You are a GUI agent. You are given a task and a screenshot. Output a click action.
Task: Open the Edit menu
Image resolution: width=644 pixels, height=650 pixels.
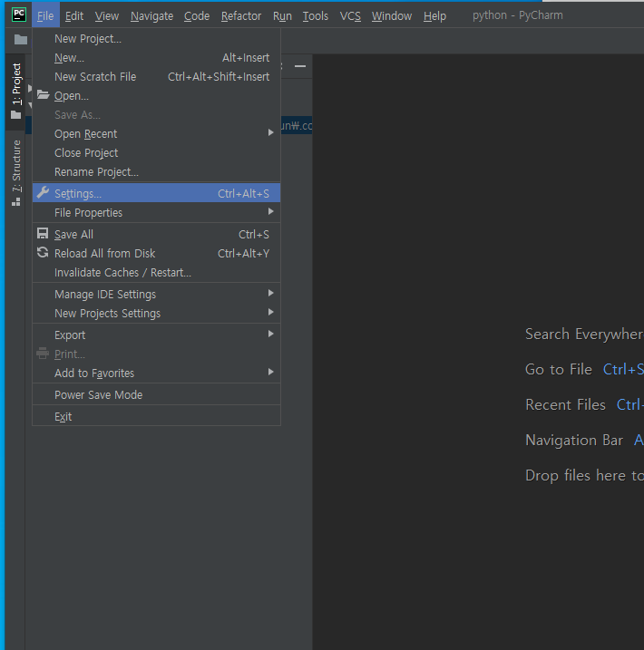pos(74,15)
